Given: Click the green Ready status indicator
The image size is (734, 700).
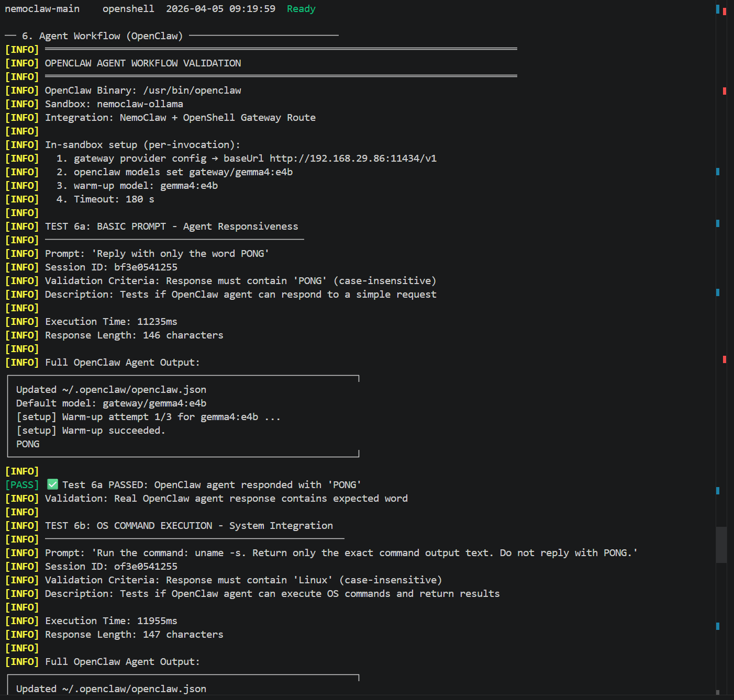Looking at the screenshot, I should pos(301,8).
